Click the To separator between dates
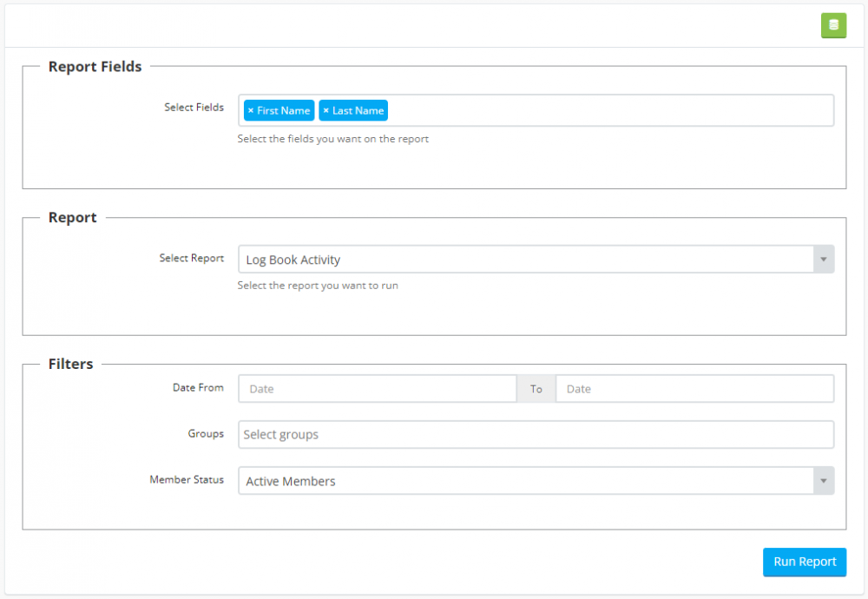 coord(536,389)
